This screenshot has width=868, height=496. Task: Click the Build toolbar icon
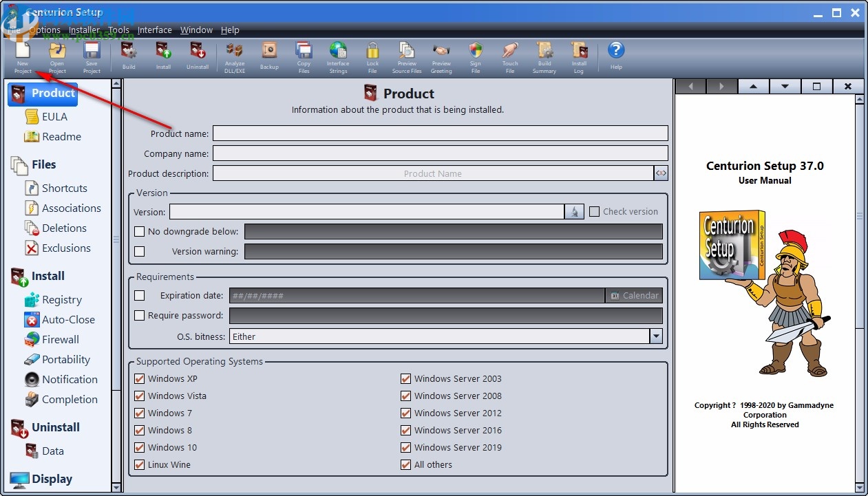[129, 55]
